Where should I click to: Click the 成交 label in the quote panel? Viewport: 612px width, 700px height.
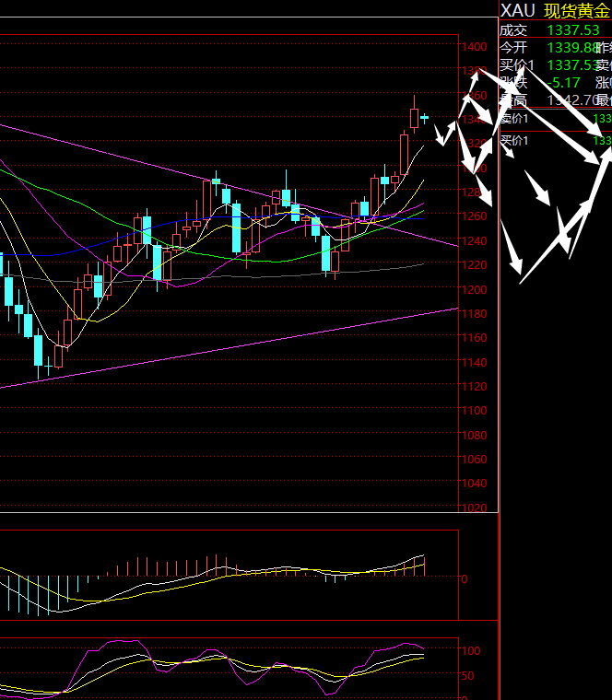(513, 30)
